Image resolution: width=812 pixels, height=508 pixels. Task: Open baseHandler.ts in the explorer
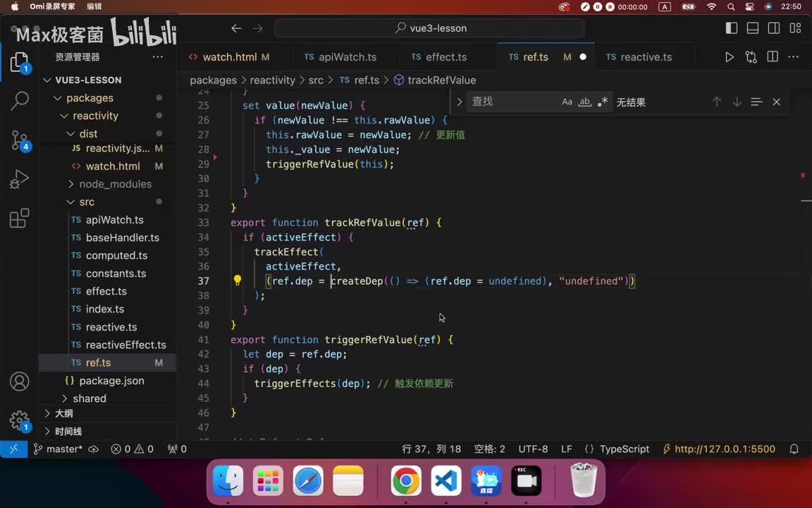[x=107, y=237]
